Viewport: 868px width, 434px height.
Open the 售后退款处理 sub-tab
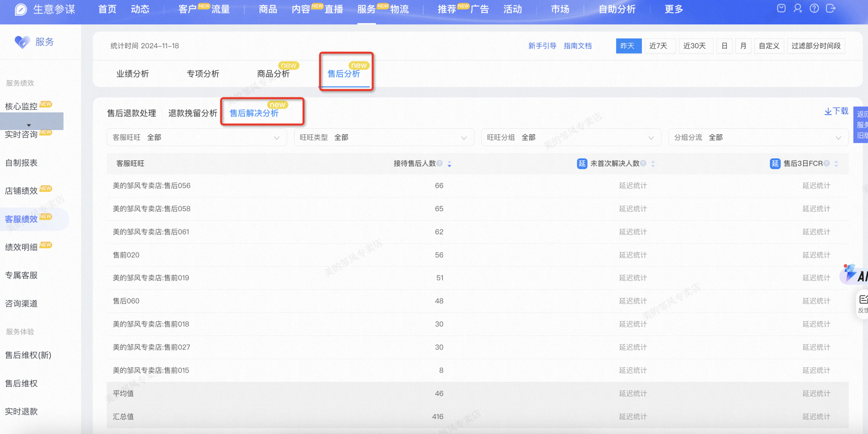pyautogui.click(x=132, y=113)
